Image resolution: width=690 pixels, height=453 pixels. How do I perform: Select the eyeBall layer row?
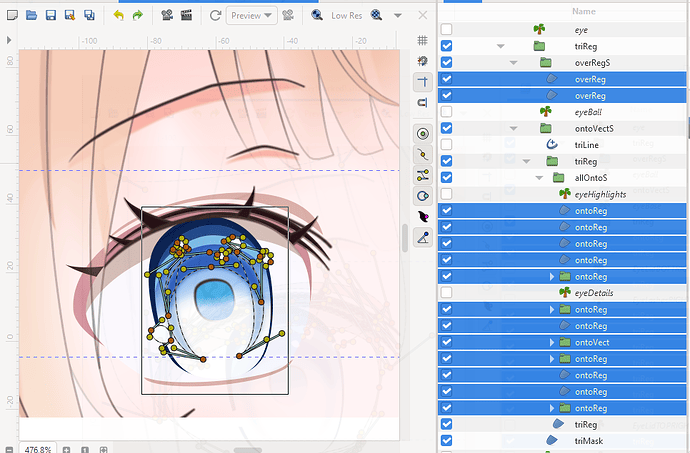[x=562, y=112]
